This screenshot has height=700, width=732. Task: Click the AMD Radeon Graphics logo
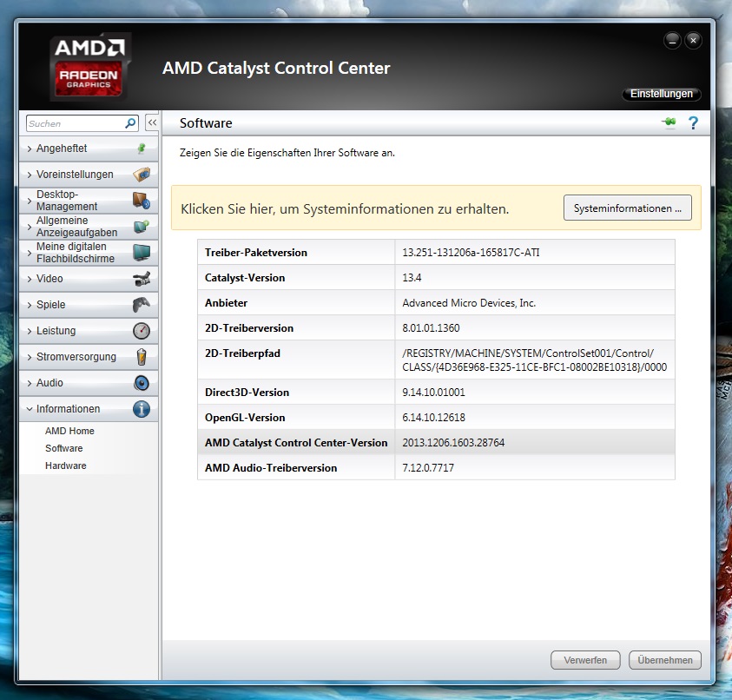click(89, 67)
